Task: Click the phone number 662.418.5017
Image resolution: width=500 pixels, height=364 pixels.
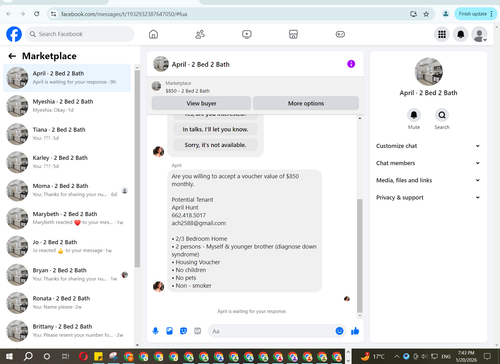Action: coord(189,215)
